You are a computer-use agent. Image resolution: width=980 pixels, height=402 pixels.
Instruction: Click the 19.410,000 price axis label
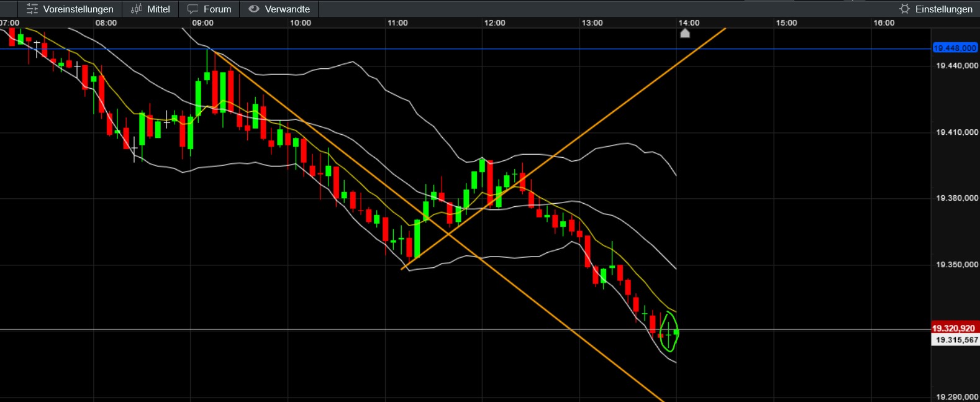(957, 132)
